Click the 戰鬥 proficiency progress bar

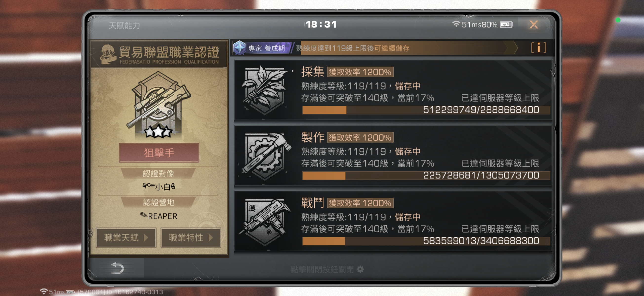point(426,241)
